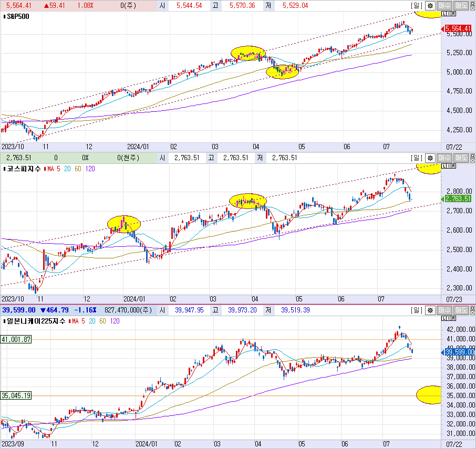This screenshot has height=449, width=476.
Task: Click 니케이 header low value 39,519.39
Action: click(x=295, y=310)
